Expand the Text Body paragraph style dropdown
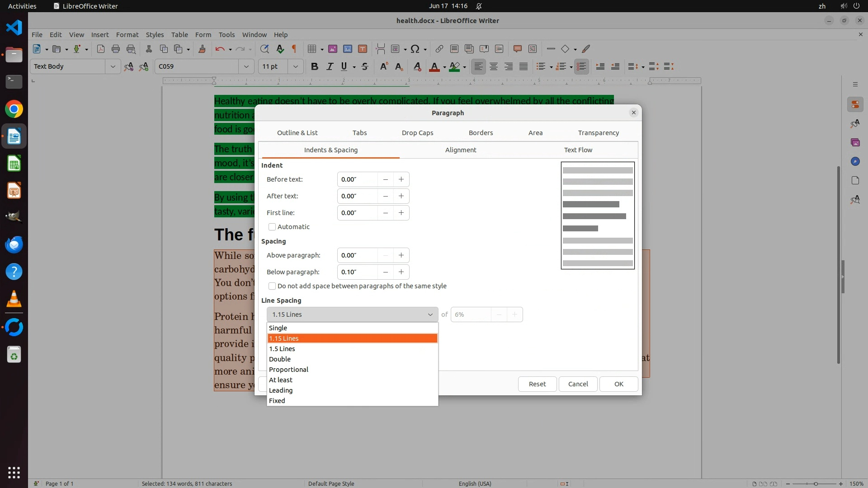This screenshot has width=868, height=488. click(x=113, y=66)
